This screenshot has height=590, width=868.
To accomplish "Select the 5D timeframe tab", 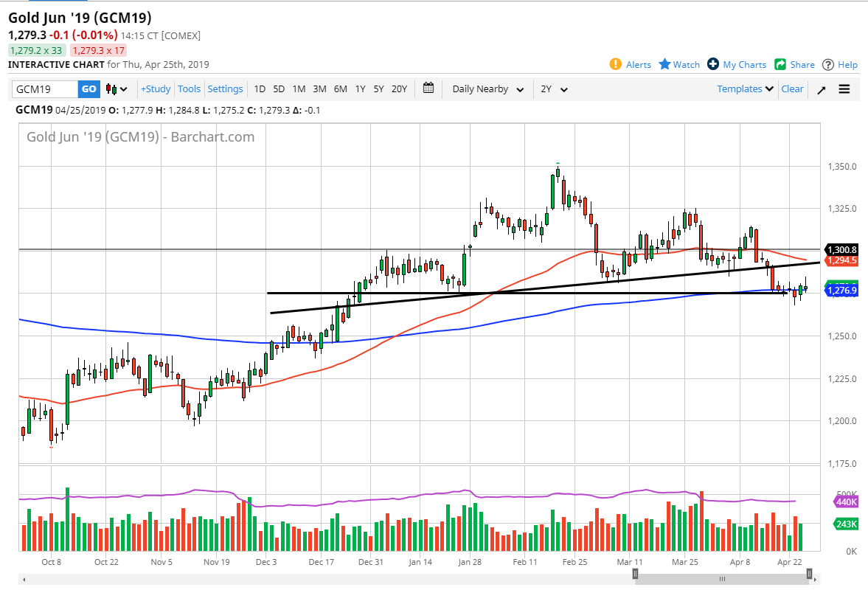I will [x=279, y=88].
